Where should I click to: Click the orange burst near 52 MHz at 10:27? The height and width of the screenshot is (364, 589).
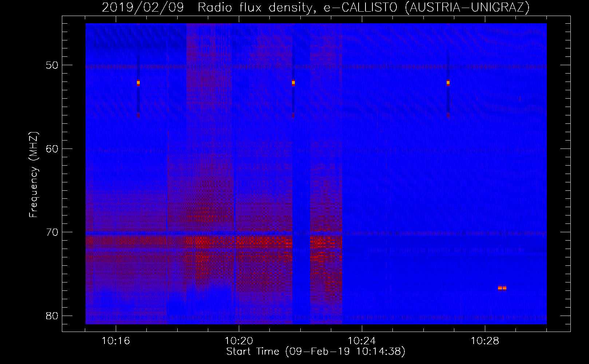pyautogui.click(x=448, y=83)
